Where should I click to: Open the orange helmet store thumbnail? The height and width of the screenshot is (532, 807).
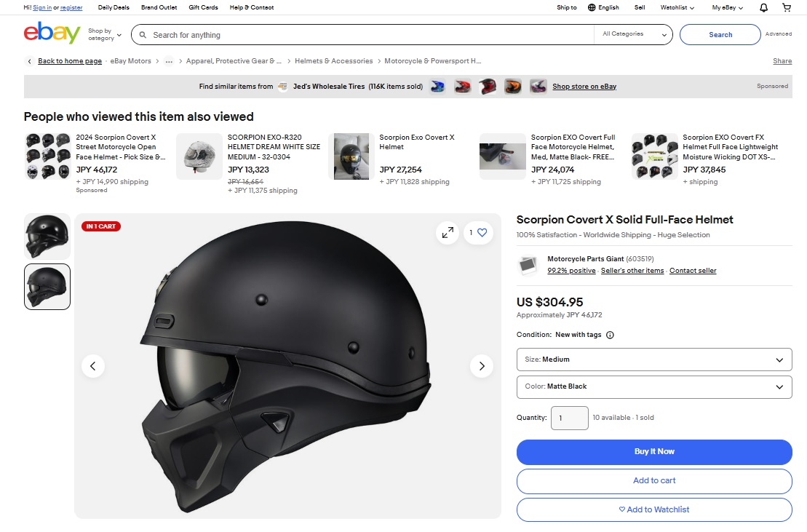coord(512,87)
